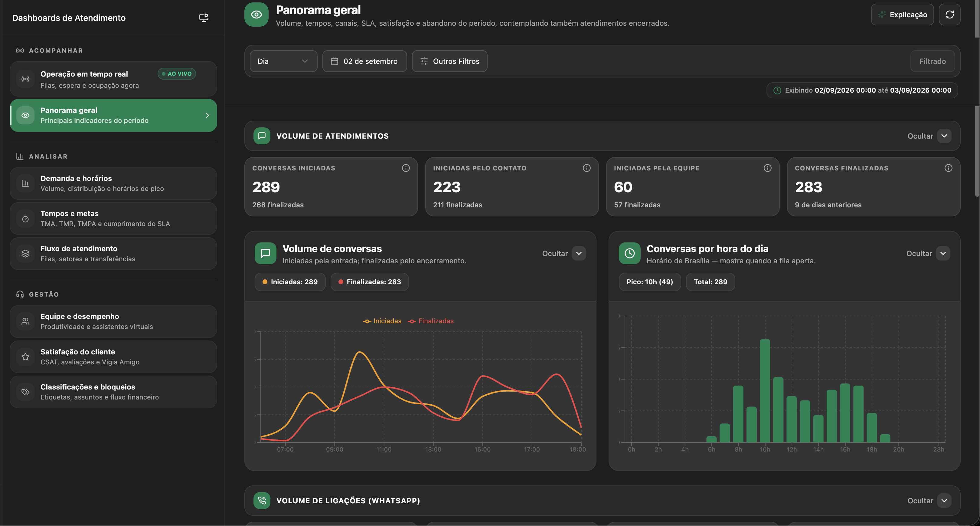Open Operação em tempo real dashboard
The image size is (980, 526).
click(x=113, y=79)
